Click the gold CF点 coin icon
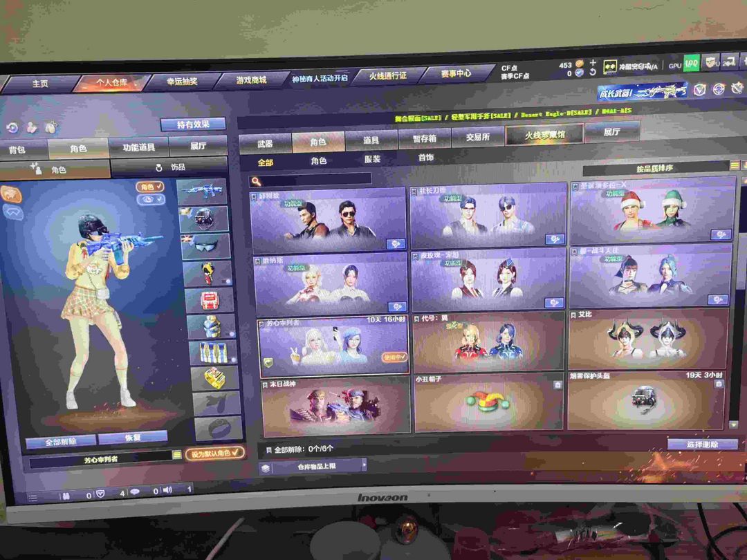The image size is (747, 560). click(x=580, y=64)
